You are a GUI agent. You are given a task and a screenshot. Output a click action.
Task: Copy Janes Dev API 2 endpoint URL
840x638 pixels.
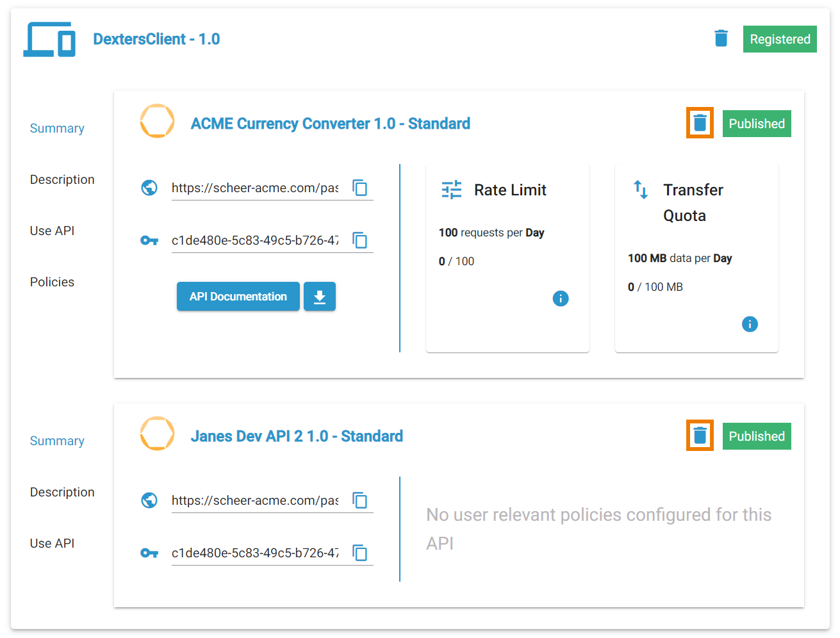coord(360,500)
